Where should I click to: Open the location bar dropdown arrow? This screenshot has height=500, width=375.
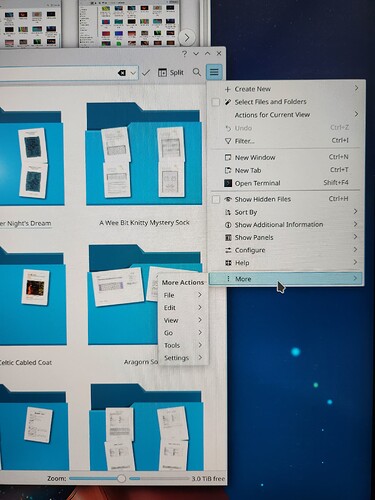tap(133, 73)
